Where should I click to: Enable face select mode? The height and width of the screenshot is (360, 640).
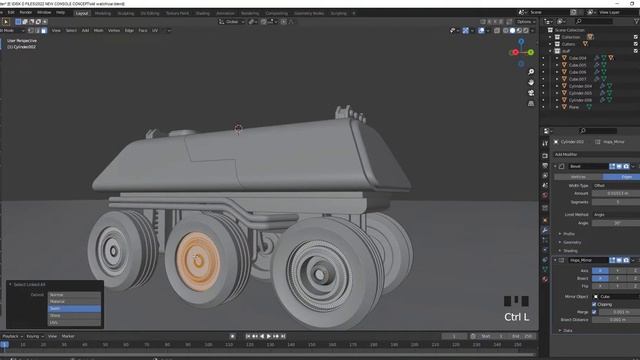click(44, 31)
